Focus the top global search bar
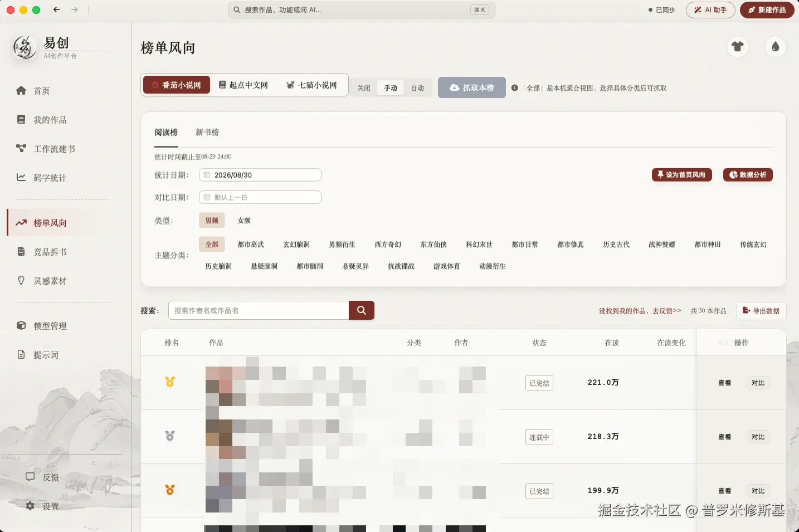Screen dimensions: 799x532 click(x=362, y=9)
